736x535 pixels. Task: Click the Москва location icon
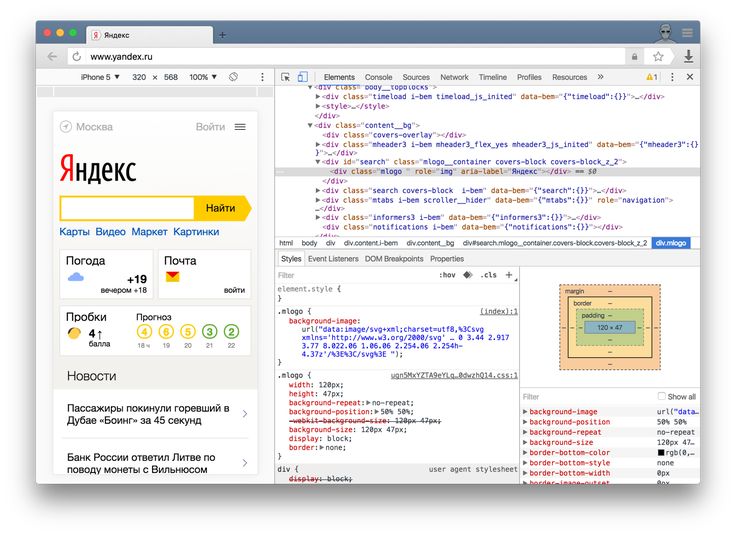[x=66, y=127]
